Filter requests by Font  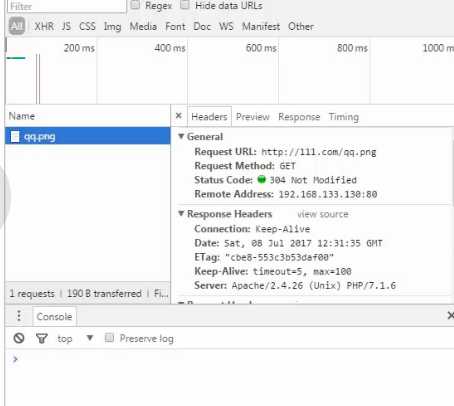pos(175,26)
